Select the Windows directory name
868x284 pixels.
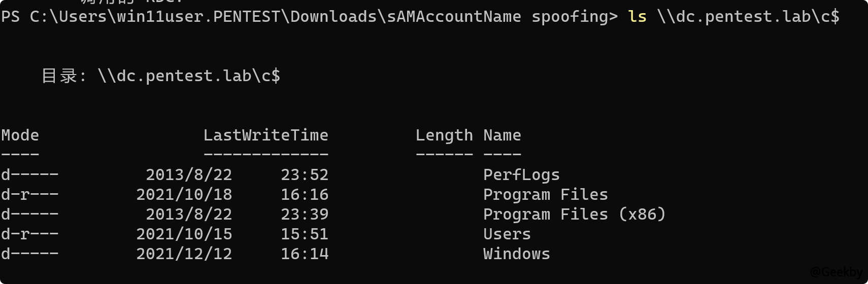[x=516, y=254]
